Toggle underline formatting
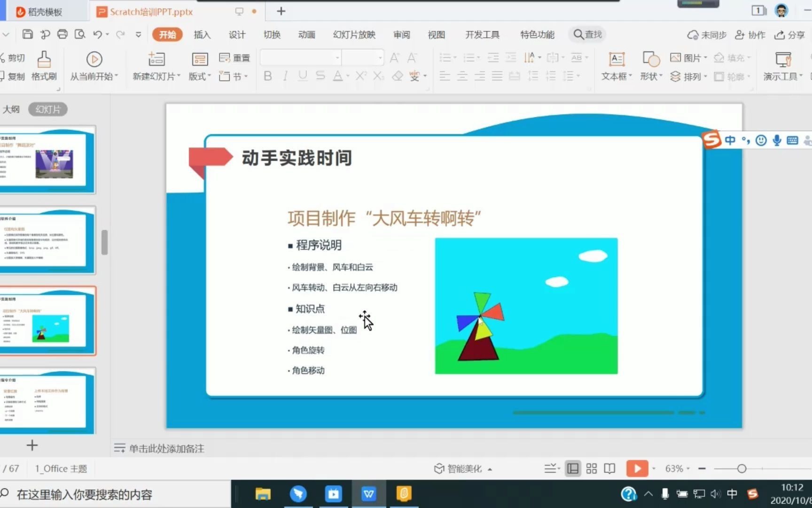This screenshot has height=508, width=812. [302, 76]
